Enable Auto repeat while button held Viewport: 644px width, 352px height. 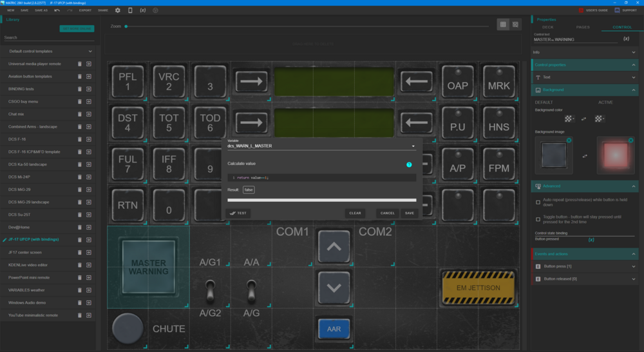(538, 202)
